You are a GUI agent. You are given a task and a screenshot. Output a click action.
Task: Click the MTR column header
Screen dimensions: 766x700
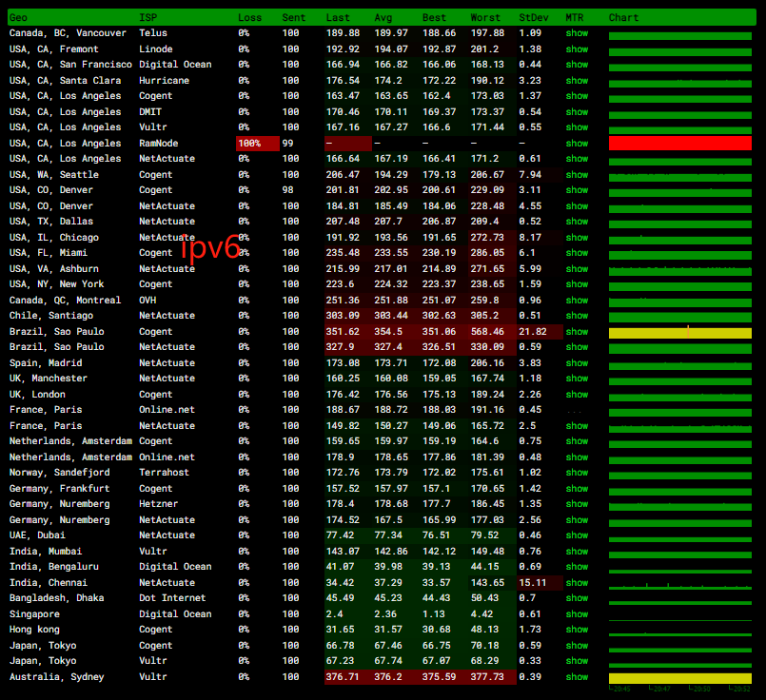click(x=575, y=17)
